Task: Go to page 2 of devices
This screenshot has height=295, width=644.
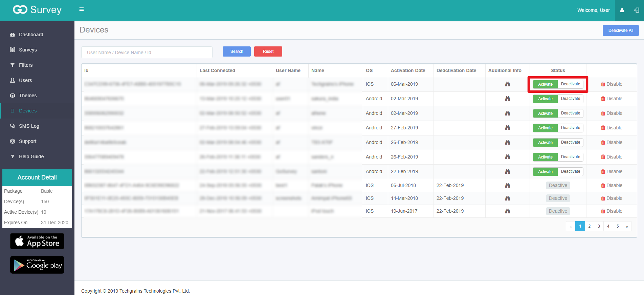Action: pyautogui.click(x=589, y=226)
